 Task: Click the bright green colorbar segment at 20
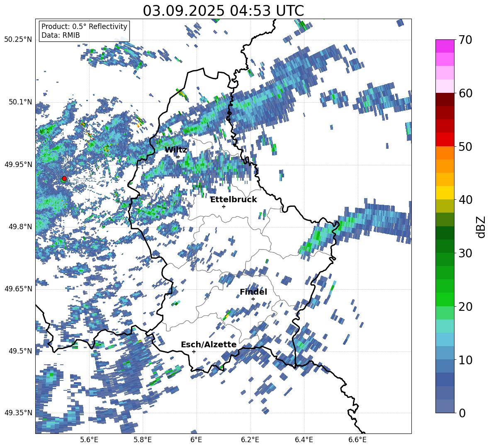(445, 300)
